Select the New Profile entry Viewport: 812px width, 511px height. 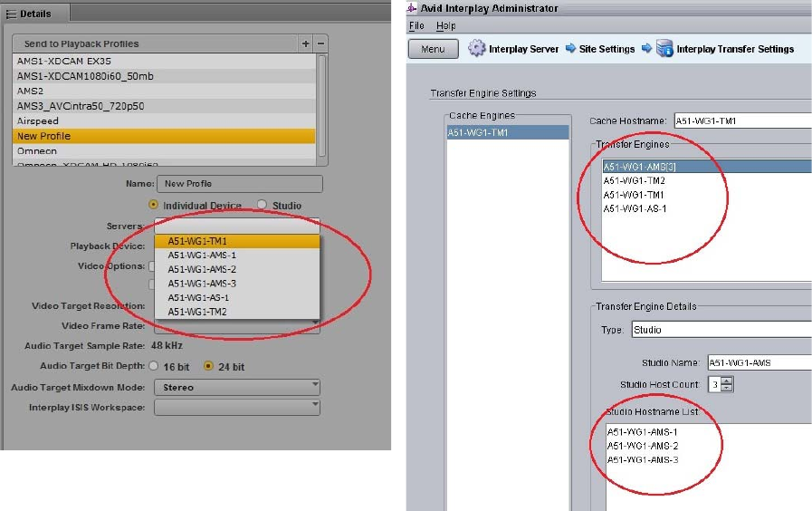click(x=164, y=136)
